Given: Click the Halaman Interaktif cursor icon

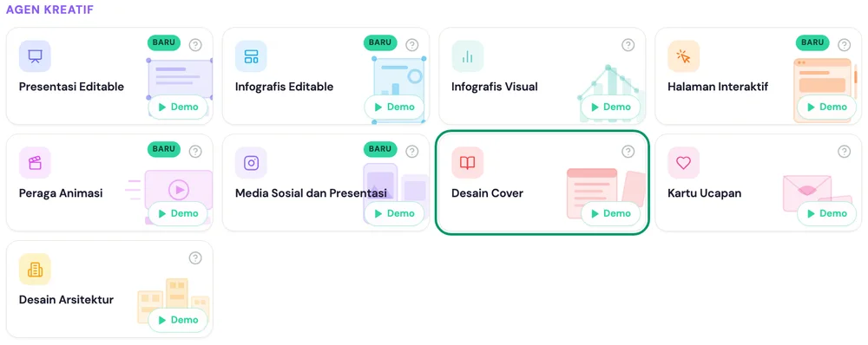Looking at the screenshot, I should click(x=684, y=55).
